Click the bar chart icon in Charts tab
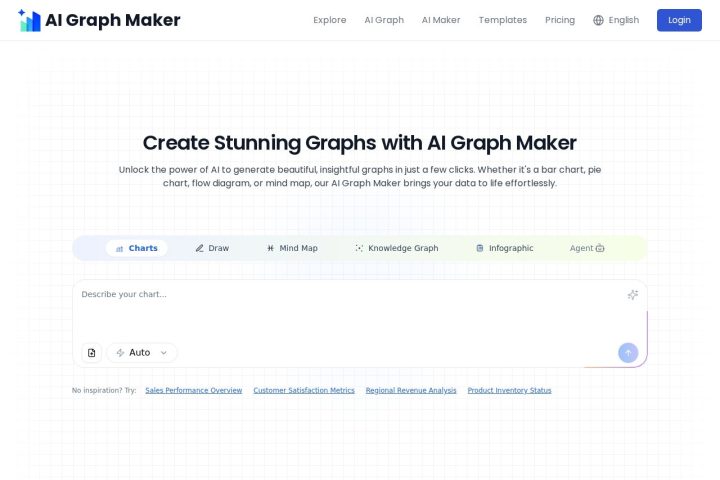 pos(119,248)
